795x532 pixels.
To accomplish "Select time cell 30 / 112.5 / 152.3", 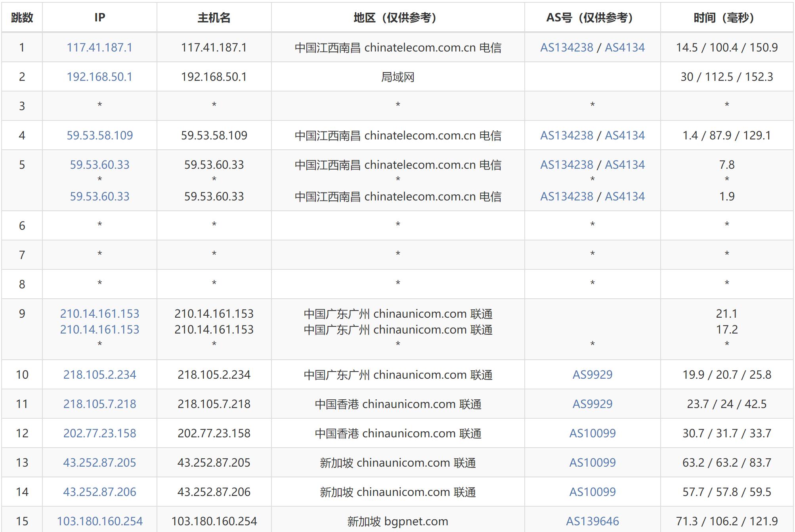I will (727, 77).
